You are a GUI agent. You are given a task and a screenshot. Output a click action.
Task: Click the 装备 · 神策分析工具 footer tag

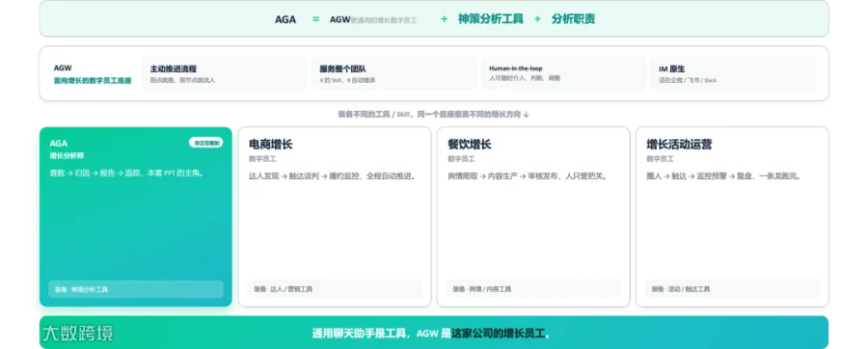tap(136, 289)
